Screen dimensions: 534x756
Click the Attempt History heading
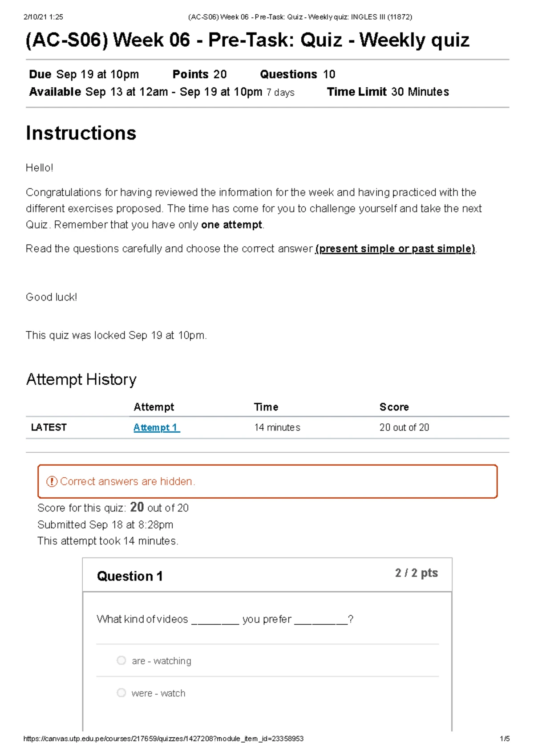click(x=81, y=379)
